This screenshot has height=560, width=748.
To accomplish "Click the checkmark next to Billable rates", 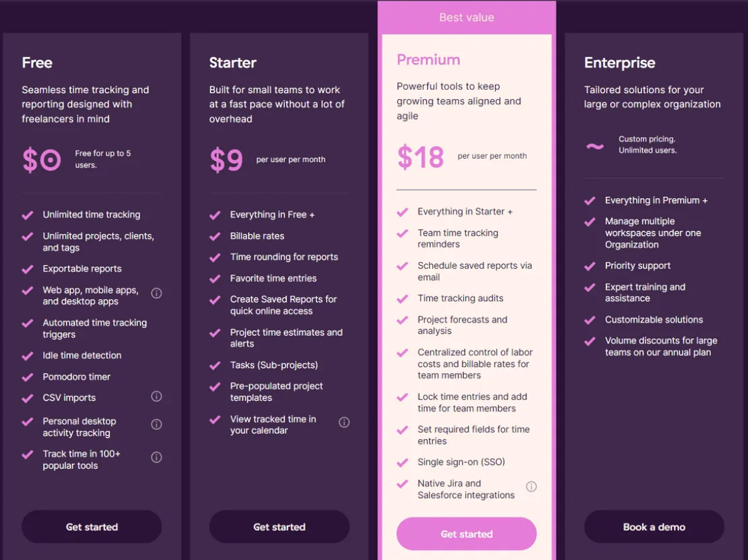I will 215,236.
